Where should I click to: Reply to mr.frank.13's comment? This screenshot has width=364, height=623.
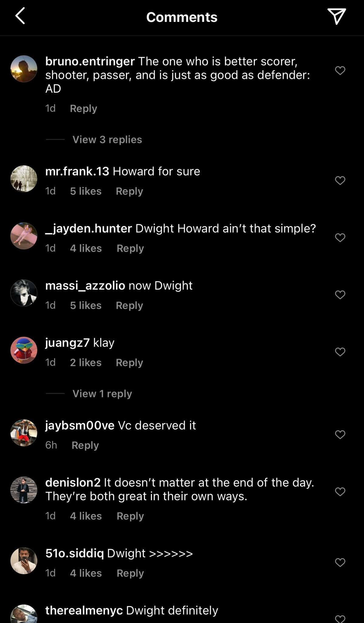[x=129, y=191]
